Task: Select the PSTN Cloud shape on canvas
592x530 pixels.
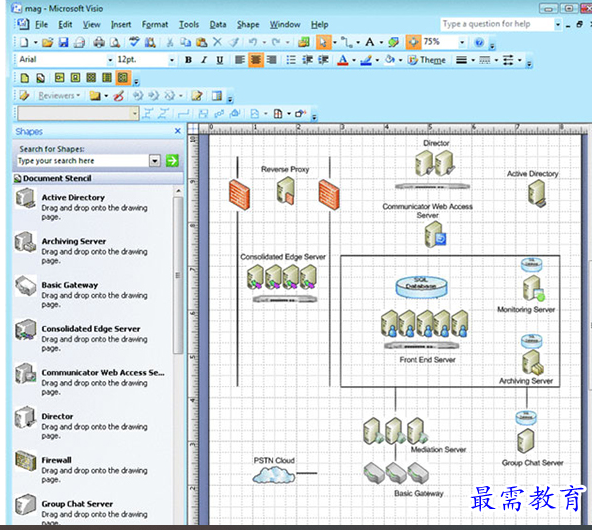Action: coord(274,475)
